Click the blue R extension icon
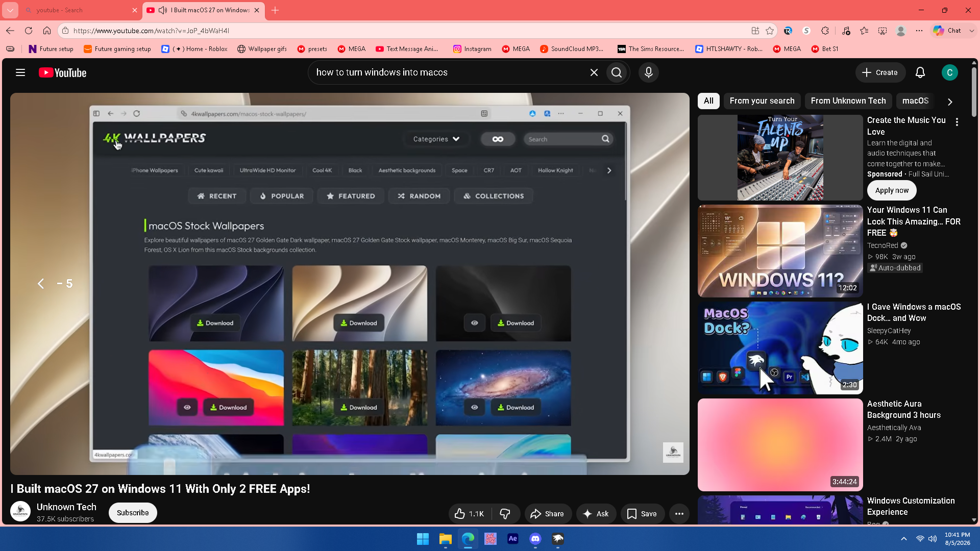Viewport: 980px width, 551px height. pyautogui.click(x=788, y=31)
